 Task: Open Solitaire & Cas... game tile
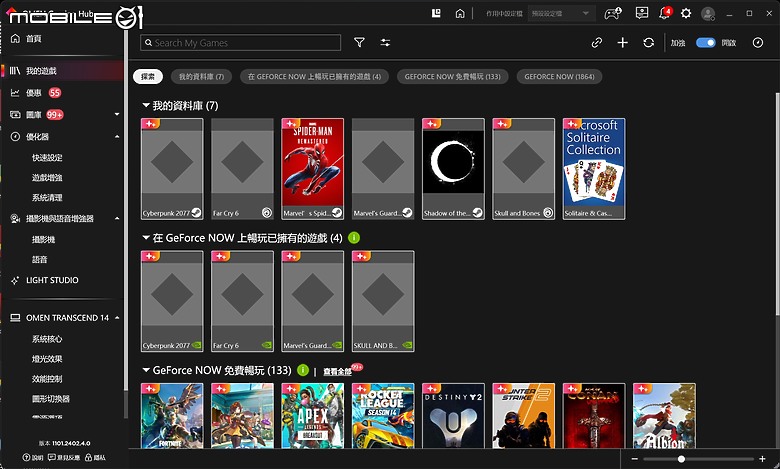coord(594,169)
